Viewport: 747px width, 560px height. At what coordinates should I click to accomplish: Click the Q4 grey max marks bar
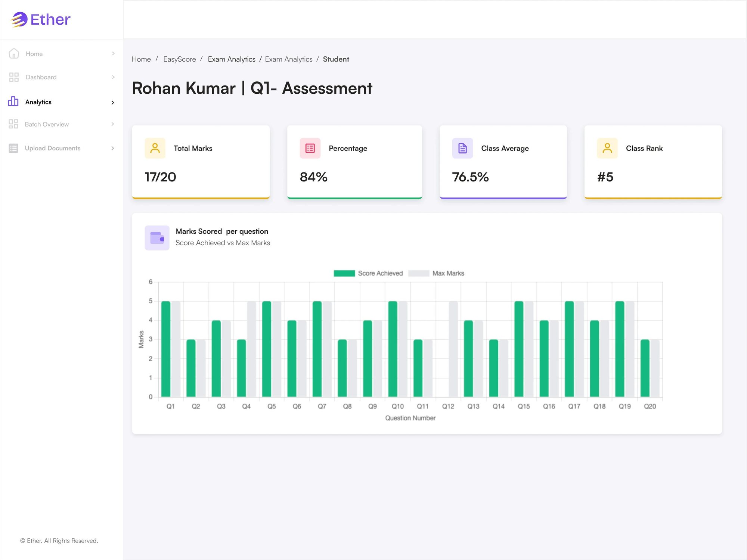click(x=252, y=349)
